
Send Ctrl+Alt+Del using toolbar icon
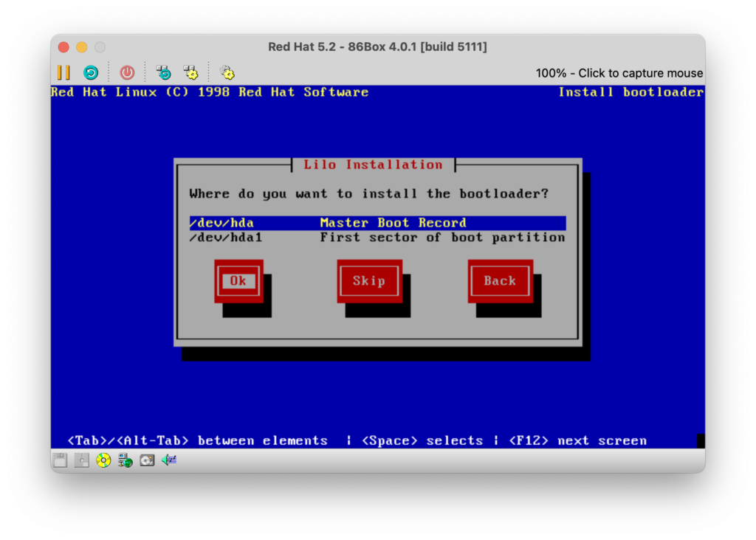tap(163, 73)
